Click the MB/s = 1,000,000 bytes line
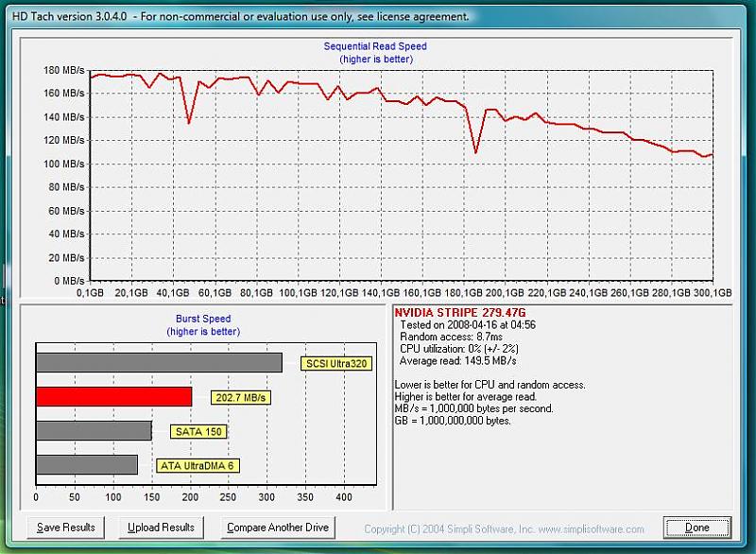The width and height of the screenshot is (756, 554). 474,408
